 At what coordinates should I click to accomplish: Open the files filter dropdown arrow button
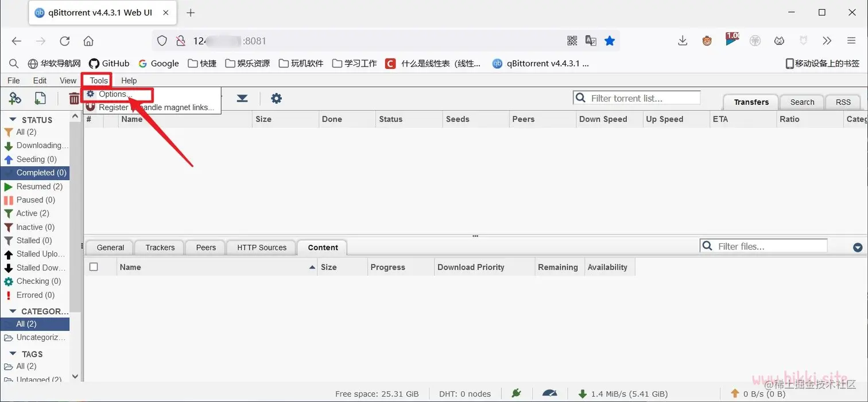pyautogui.click(x=858, y=248)
